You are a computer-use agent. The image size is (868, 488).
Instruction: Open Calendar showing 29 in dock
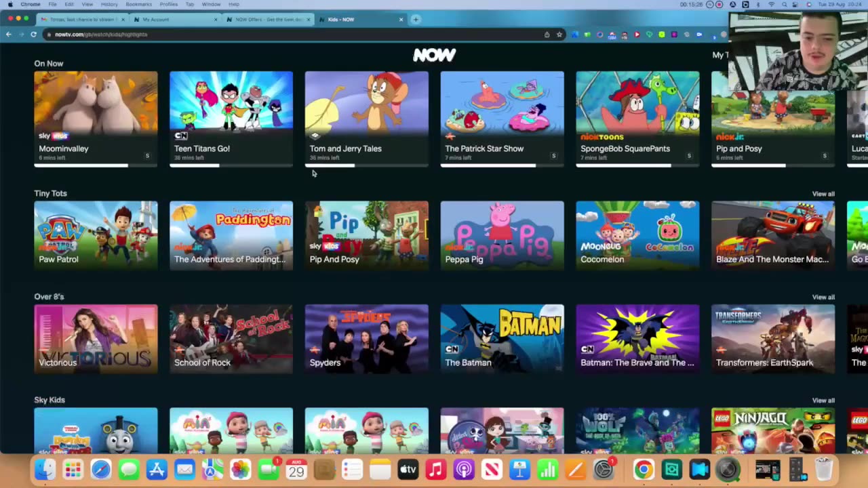pos(296,469)
